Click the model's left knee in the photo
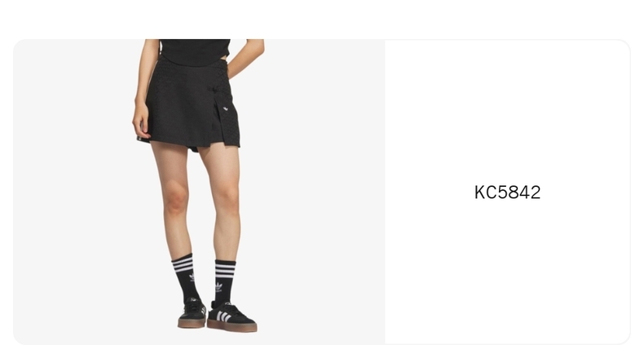The image size is (644, 345). click(x=176, y=197)
